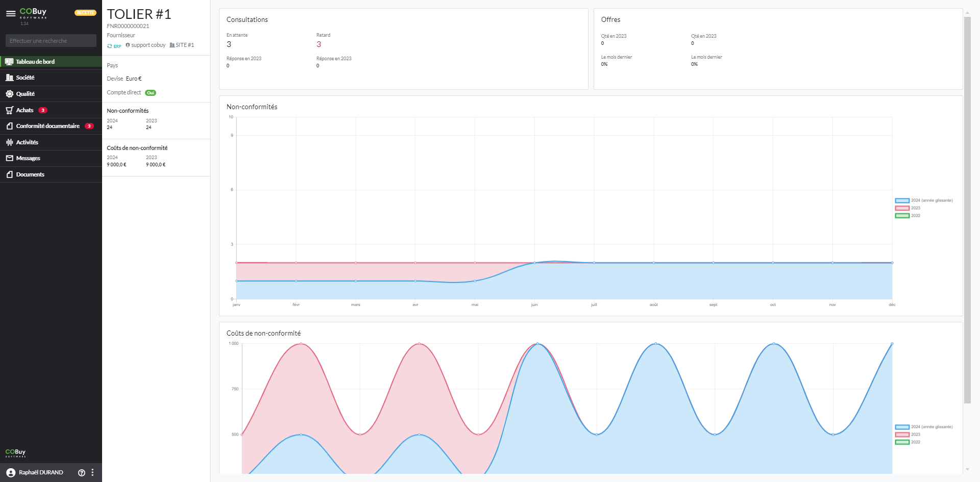
Task: Open the Conformité documentaire menu item
Action: point(47,126)
